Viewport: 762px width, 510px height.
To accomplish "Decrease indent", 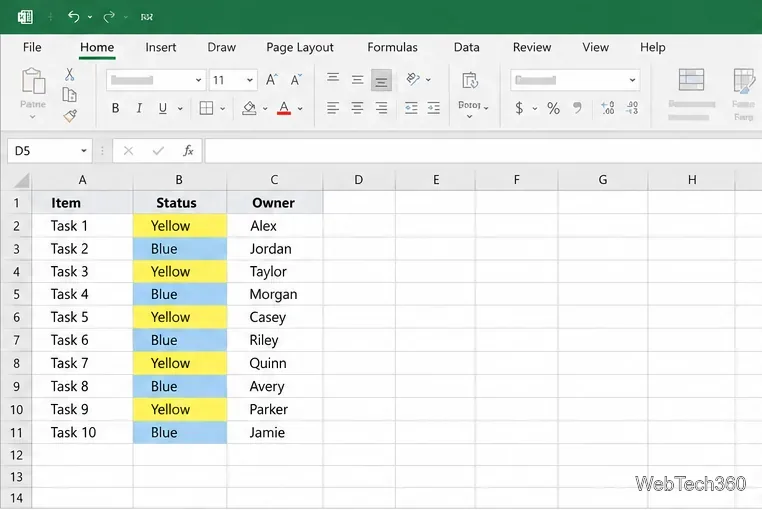I will coord(411,108).
